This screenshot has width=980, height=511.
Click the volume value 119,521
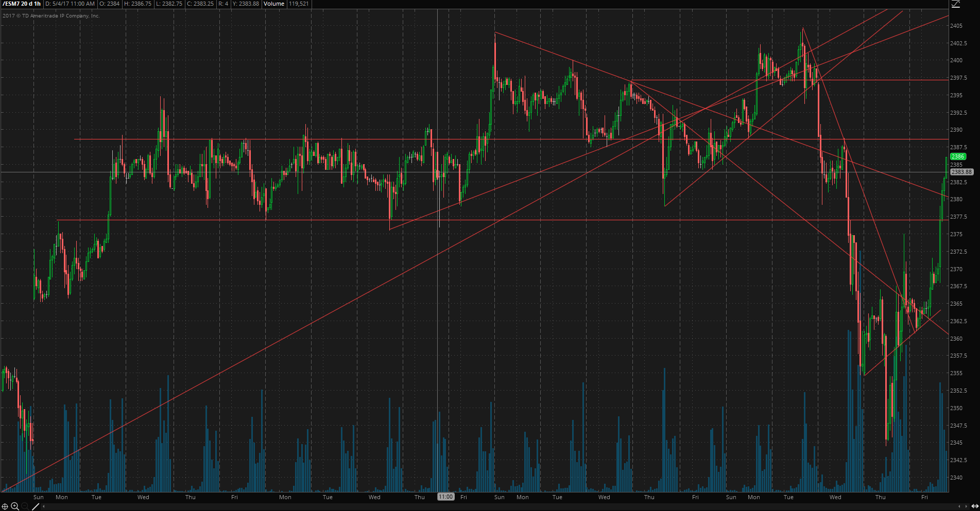[299, 4]
